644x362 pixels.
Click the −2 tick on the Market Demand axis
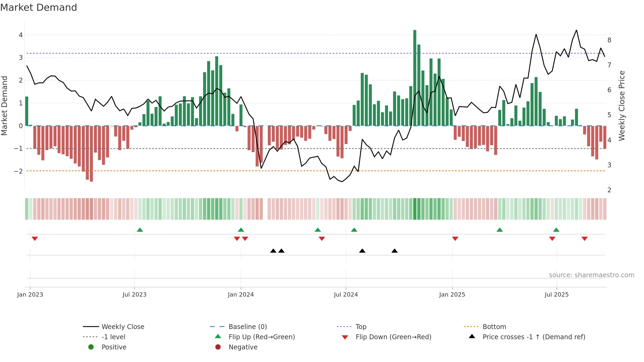tap(18, 171)
